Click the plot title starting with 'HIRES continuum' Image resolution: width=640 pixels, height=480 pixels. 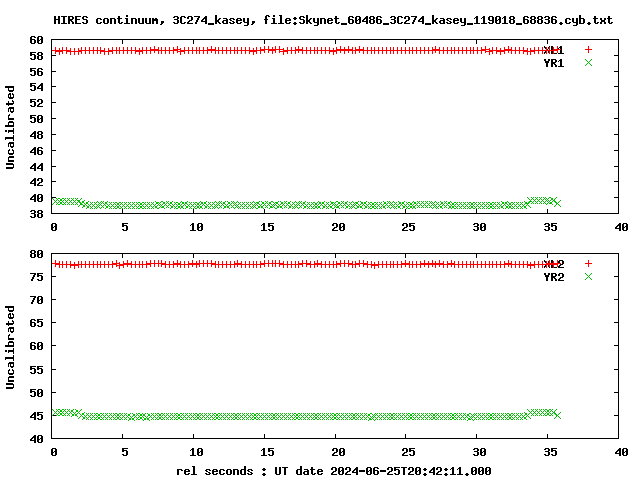(x=333, y=20)
